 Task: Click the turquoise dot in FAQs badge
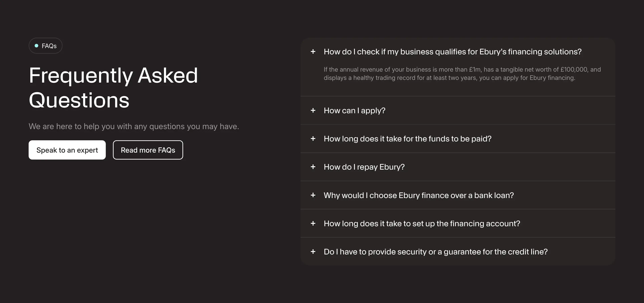36,45
